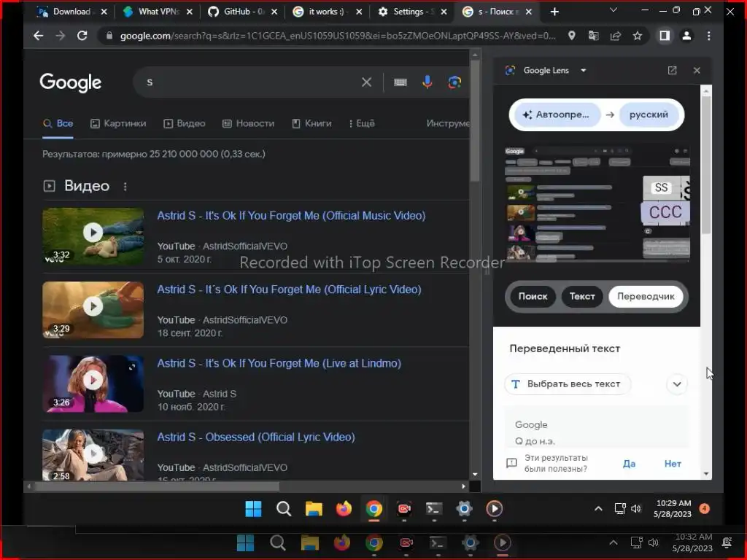The width and height of the screenshot is (747, 560).
Task: Select the Переводчик mode in Lens
Action: point(646,297)
